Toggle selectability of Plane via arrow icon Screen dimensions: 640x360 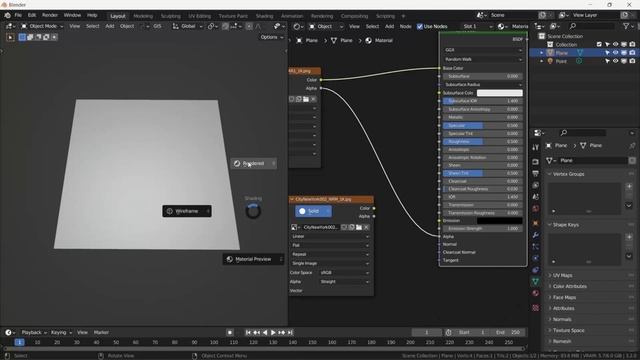pos(607,53)
